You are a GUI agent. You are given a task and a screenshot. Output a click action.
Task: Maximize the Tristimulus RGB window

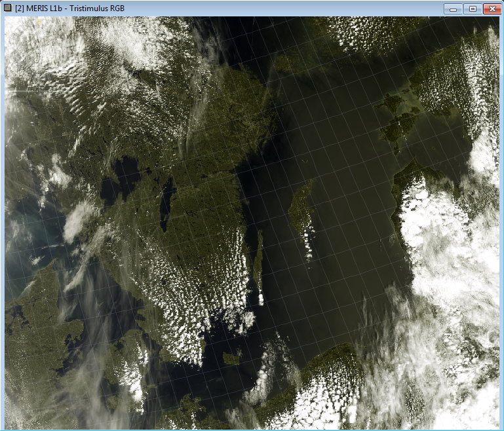pos(472,9)
